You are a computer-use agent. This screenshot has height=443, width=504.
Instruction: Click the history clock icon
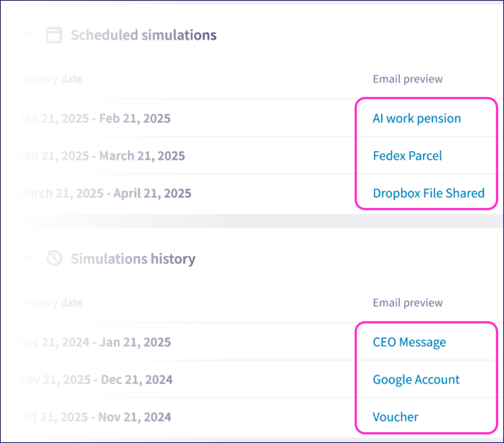(x=54, y=258)
